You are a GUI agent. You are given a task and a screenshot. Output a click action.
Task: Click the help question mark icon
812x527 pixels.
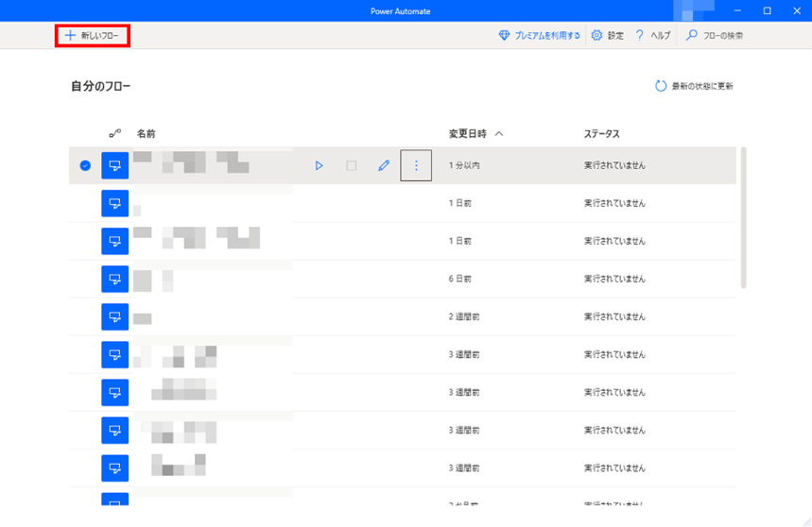[x=640, y=35]
